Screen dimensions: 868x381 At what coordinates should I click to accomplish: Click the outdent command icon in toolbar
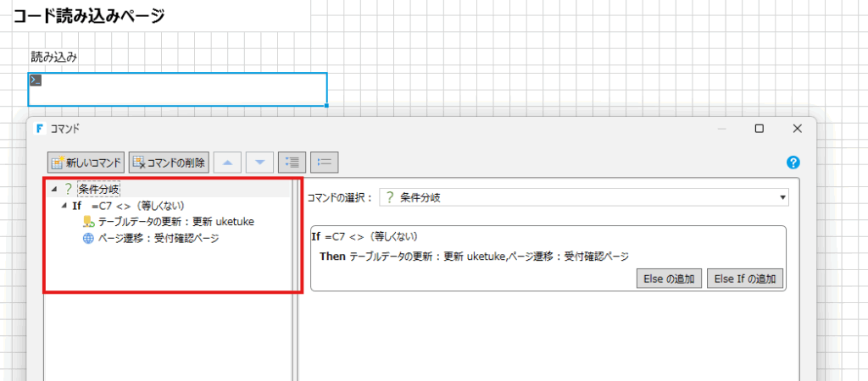[325, 162]
